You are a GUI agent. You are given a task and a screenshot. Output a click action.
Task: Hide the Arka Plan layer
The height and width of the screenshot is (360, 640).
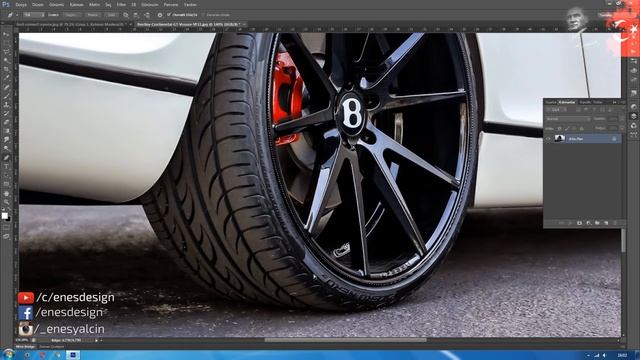(548, 139)
